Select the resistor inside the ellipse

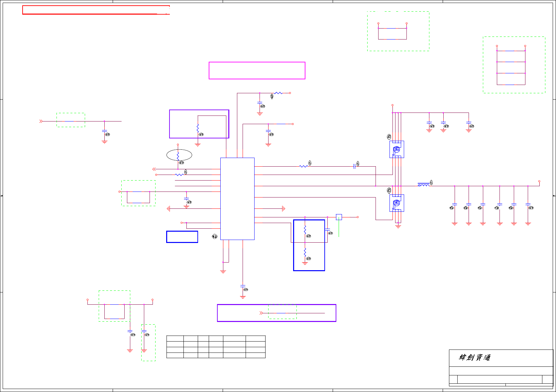click(178, 156)
